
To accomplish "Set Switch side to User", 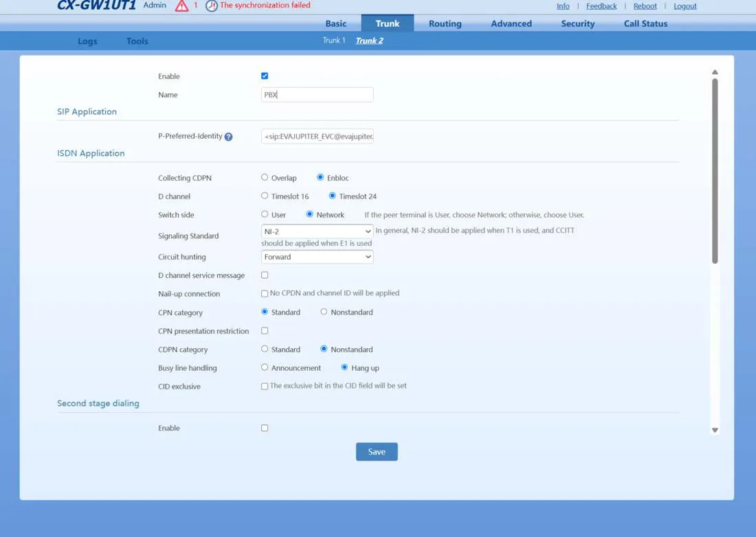I will click(265, 214).
